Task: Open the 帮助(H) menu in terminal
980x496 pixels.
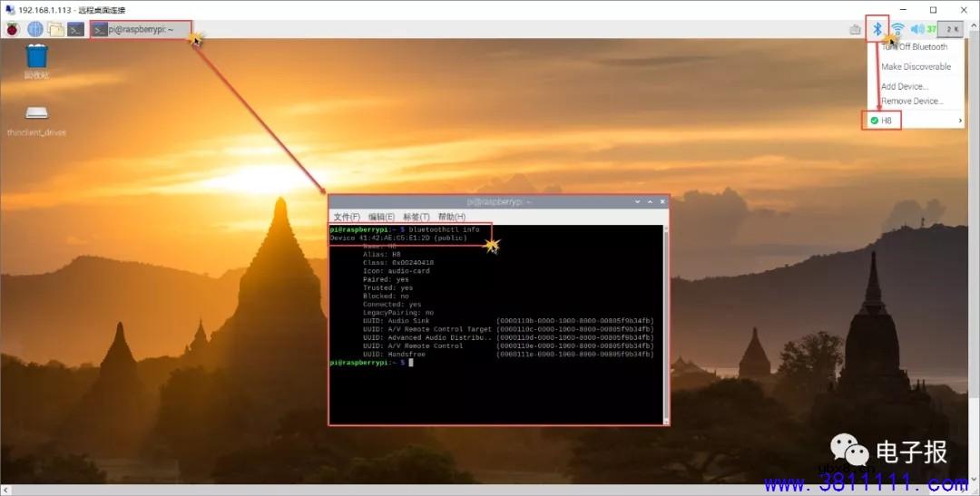Action: tap(452, 218)
